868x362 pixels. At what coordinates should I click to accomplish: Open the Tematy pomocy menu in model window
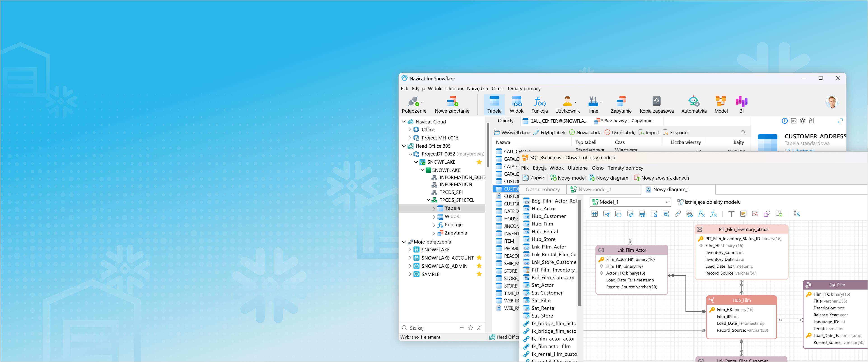(625, 168)
